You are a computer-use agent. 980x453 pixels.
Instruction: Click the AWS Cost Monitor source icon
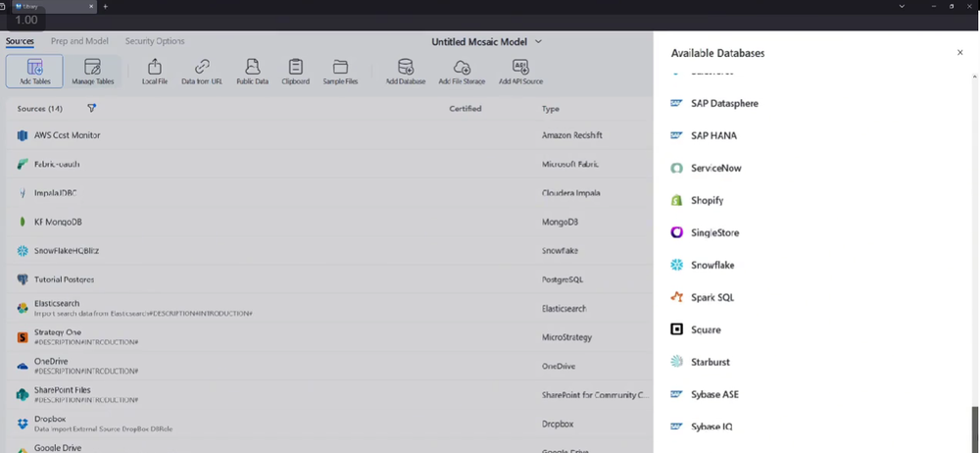click(23, 135)
